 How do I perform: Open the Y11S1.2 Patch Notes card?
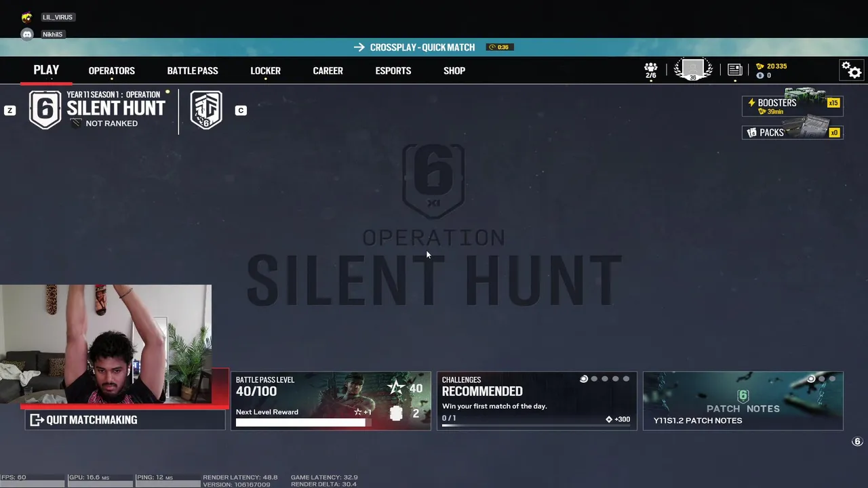point(743,401)
